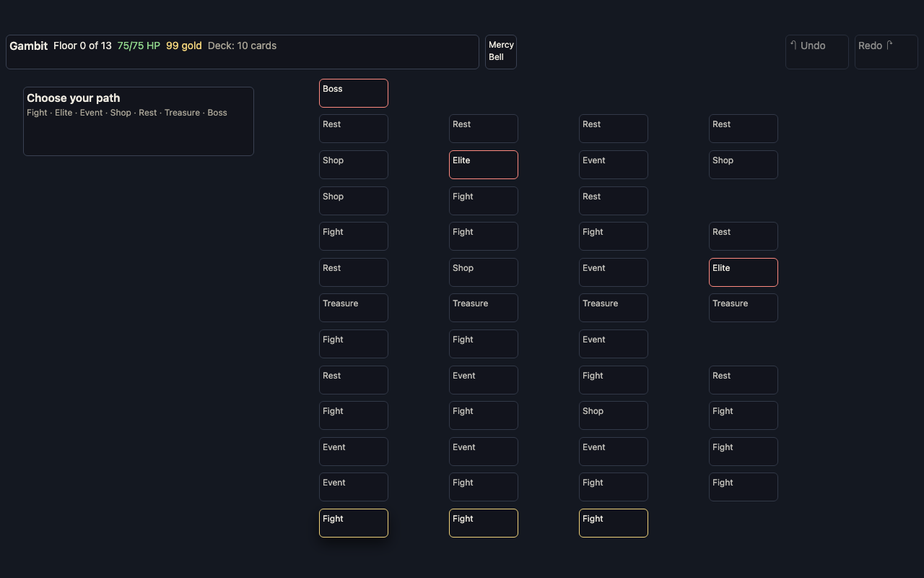The width and height of the screenshot is (924, 578).
Task: Click the "99 gold" counter
Action: coord(184,46)
